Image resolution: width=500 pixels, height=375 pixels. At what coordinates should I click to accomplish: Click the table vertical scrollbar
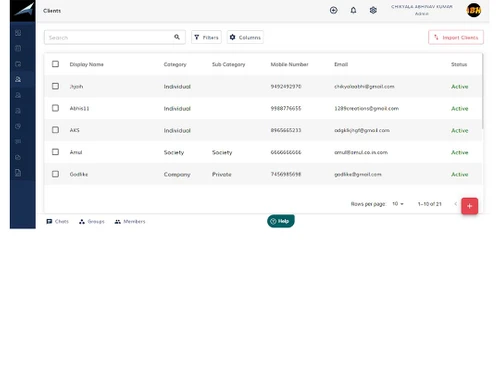tap(482, 92)
